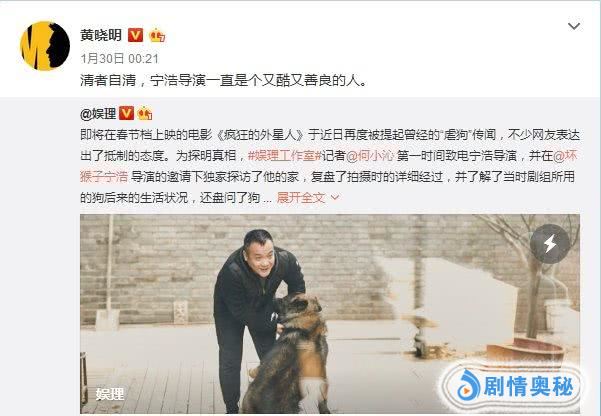Open the post options chevron menu

click(x=574, y=26)
